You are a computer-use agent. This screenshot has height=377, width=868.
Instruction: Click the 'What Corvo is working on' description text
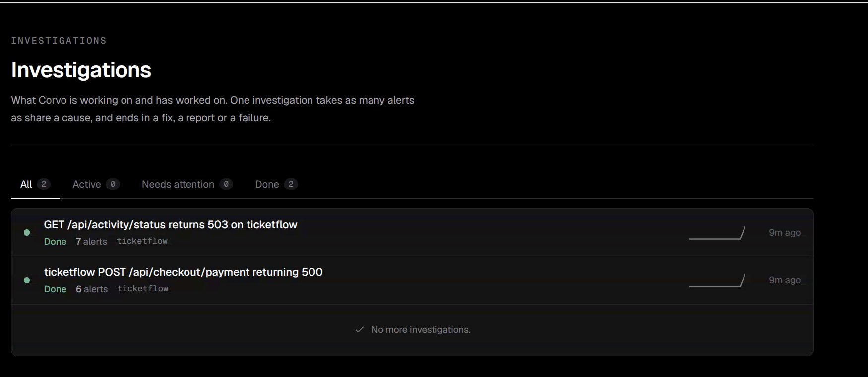(213, 109)
